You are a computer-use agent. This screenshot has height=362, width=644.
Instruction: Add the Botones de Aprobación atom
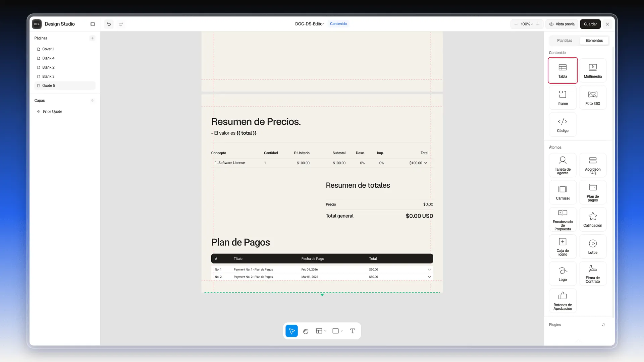click(562, 301)
